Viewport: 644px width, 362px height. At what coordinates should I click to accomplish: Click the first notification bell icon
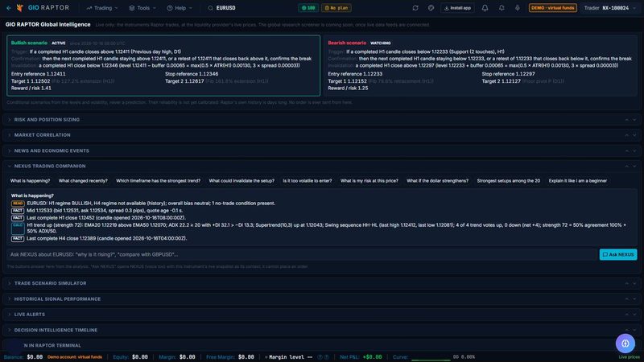click(485, 8)
